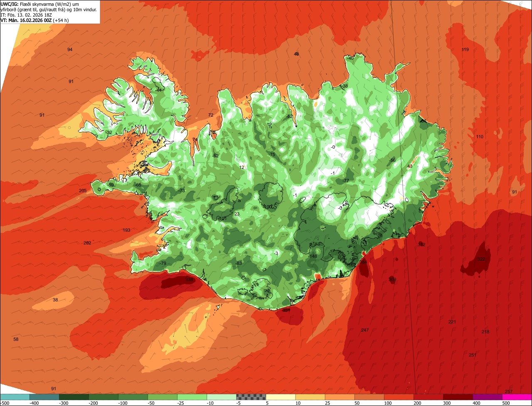532x406 pixels.
Task: Click the crimson 200 to 300 legend swatch
Action: pyautogui.click(x=429, y=397)
